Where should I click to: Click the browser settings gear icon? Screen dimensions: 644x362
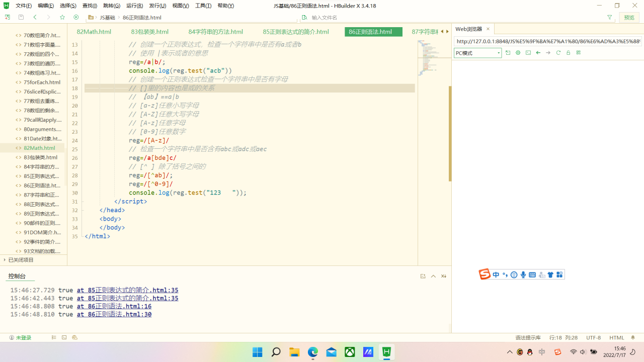pos(518,53)
